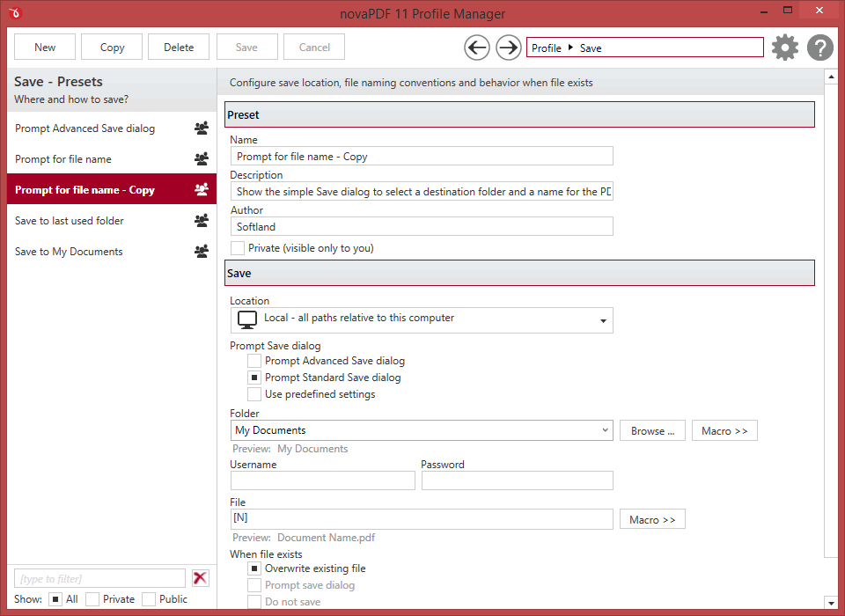Click the Username field
Viewport: 845px width, 616px height.
[x=322, y=480]
